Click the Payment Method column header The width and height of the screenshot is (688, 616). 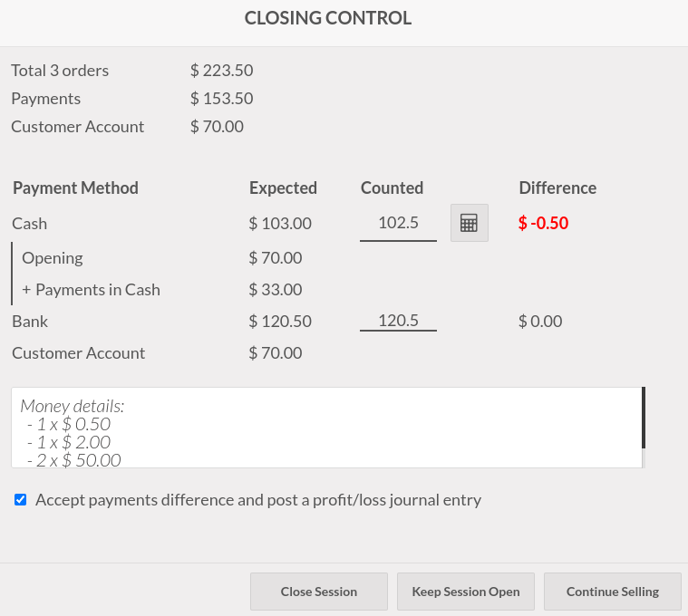(x=75, y=188)
